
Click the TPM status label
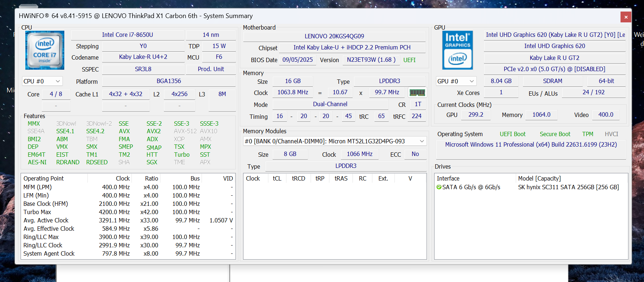click(x=588, y=134)
